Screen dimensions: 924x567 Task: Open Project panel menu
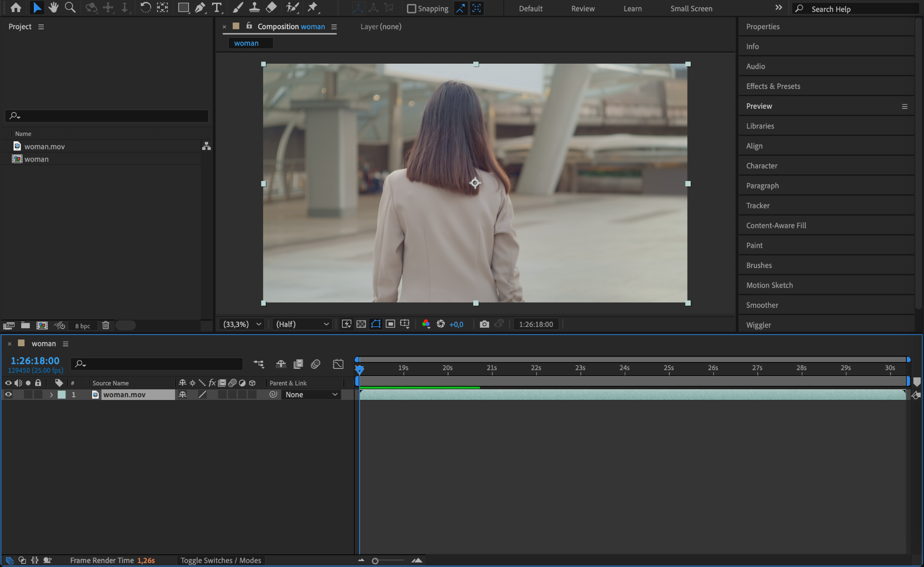pyautogui.click(x=41, y=27)
